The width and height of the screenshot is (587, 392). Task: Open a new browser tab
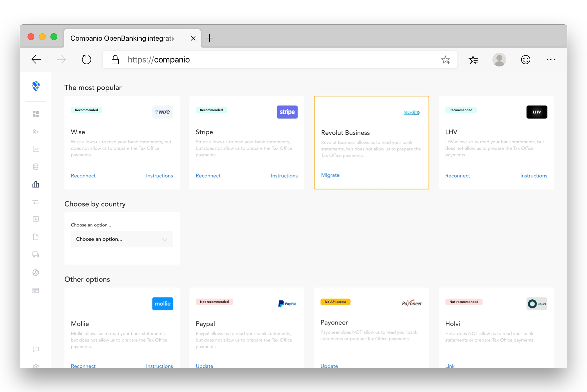click(x=210, y=38)
